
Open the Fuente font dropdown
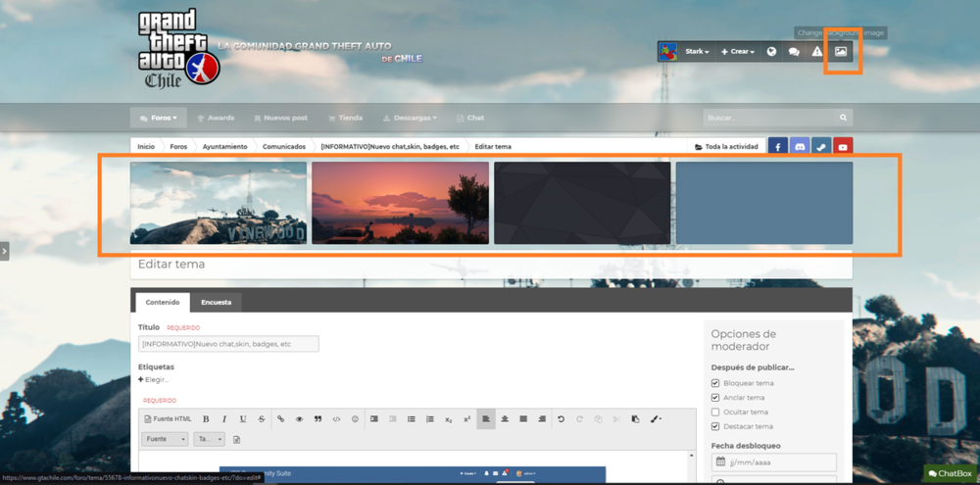[x=165, y=439]
